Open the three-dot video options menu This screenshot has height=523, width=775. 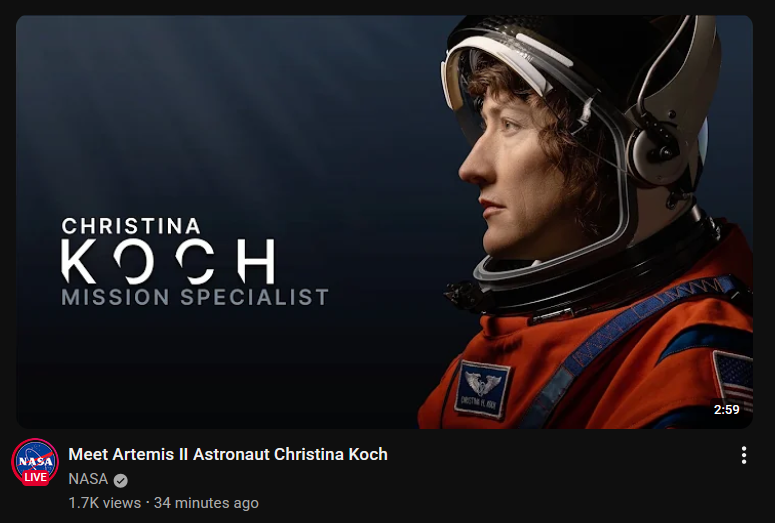click(x=743, y=455)
